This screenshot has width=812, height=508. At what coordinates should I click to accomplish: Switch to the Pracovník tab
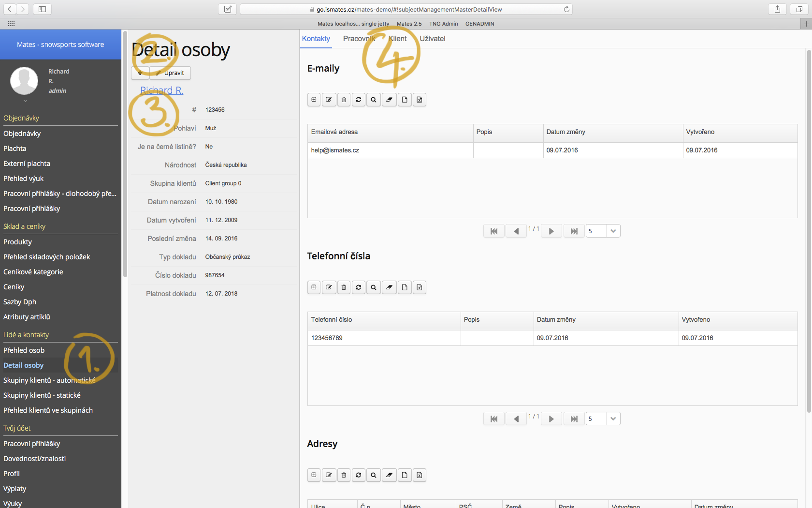[x=359, y=39]
